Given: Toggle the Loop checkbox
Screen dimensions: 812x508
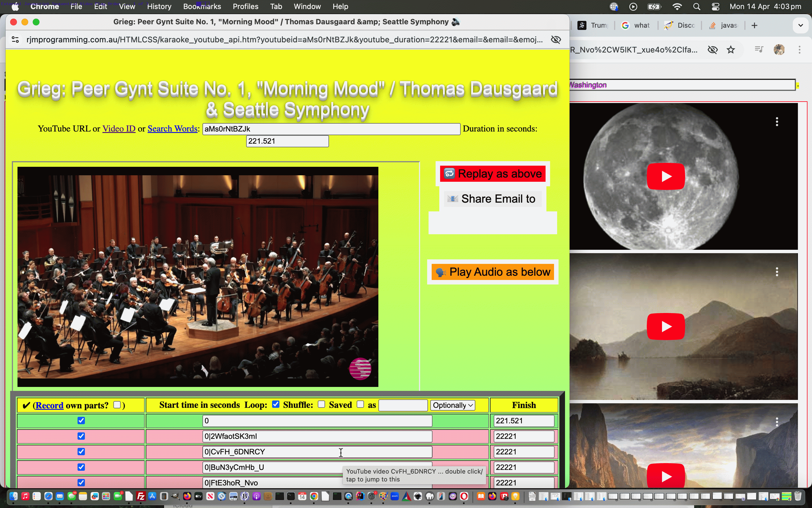Looking at the screenshot, I should point(276,404).
